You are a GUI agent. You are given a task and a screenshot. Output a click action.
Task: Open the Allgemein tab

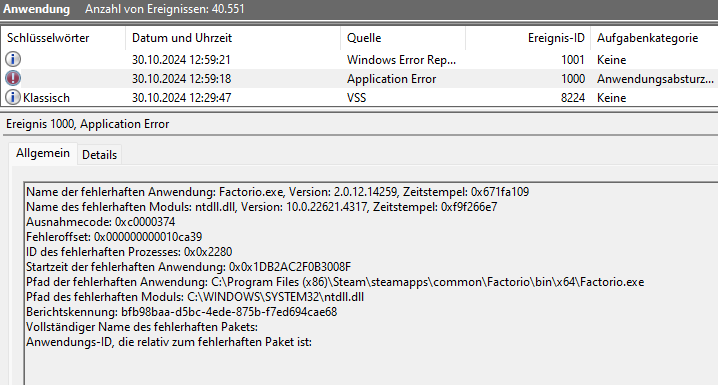pos(43,153)
